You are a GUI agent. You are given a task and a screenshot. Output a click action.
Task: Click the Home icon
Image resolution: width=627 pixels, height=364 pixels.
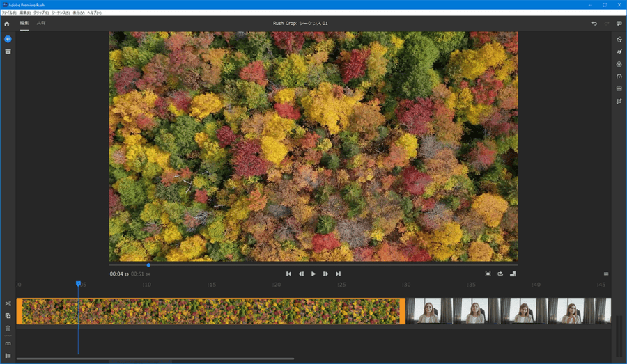[x=7, y=23]
